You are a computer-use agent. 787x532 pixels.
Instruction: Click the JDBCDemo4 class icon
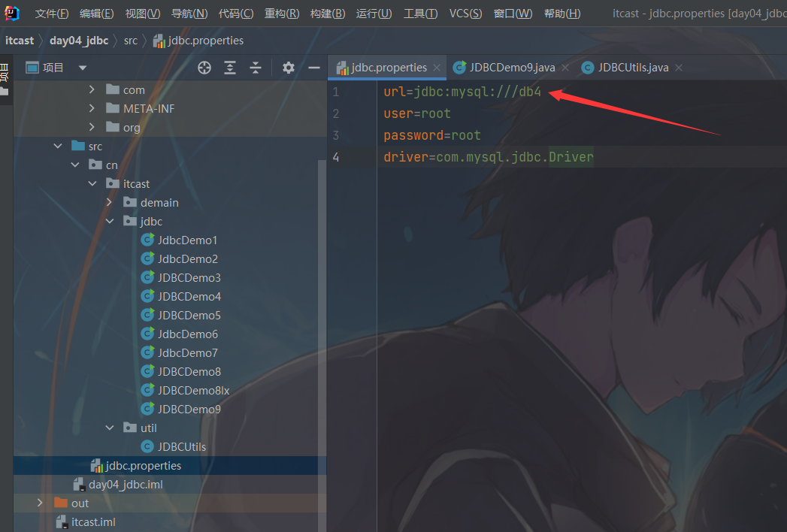[147, 296]
